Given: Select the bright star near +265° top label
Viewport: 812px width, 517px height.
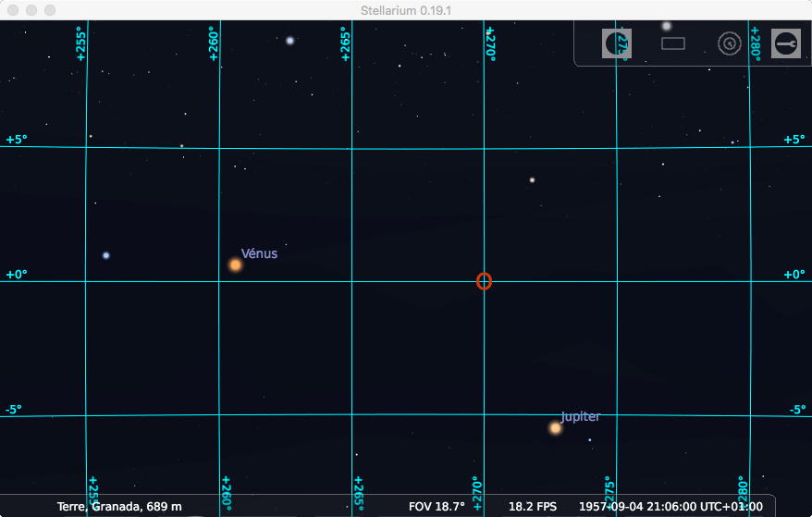Looking at the screenshot, I should click(289, 41).
